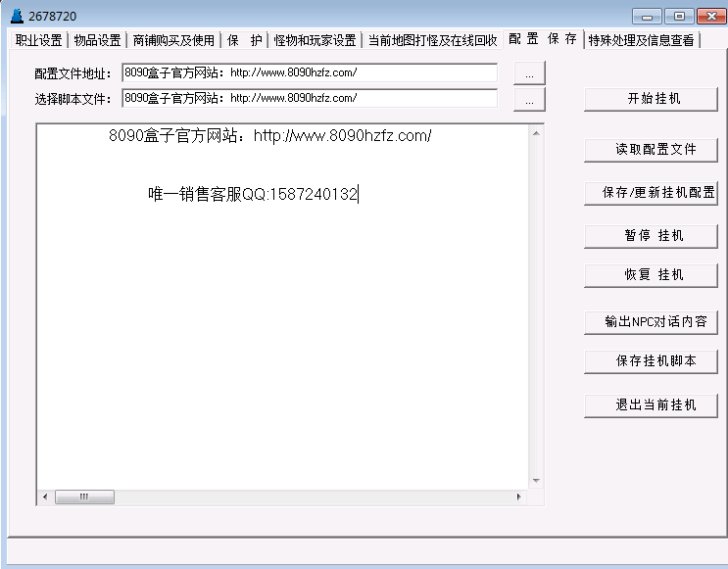Image resolution: width=728 pixels, height=569 pixels.
Task: Select the 配置保存 tab
Action: (x=543, y=39)
